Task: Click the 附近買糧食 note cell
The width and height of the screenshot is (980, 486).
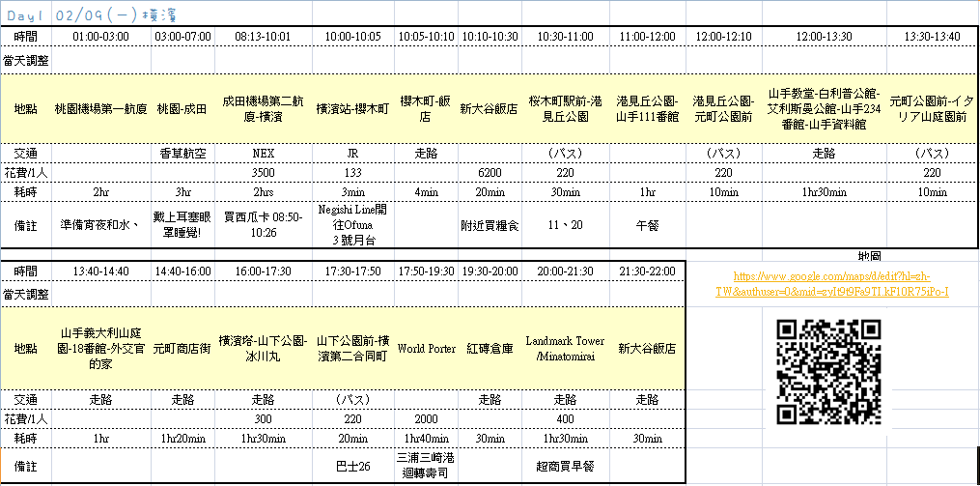Action: click(x=490, y=225)
